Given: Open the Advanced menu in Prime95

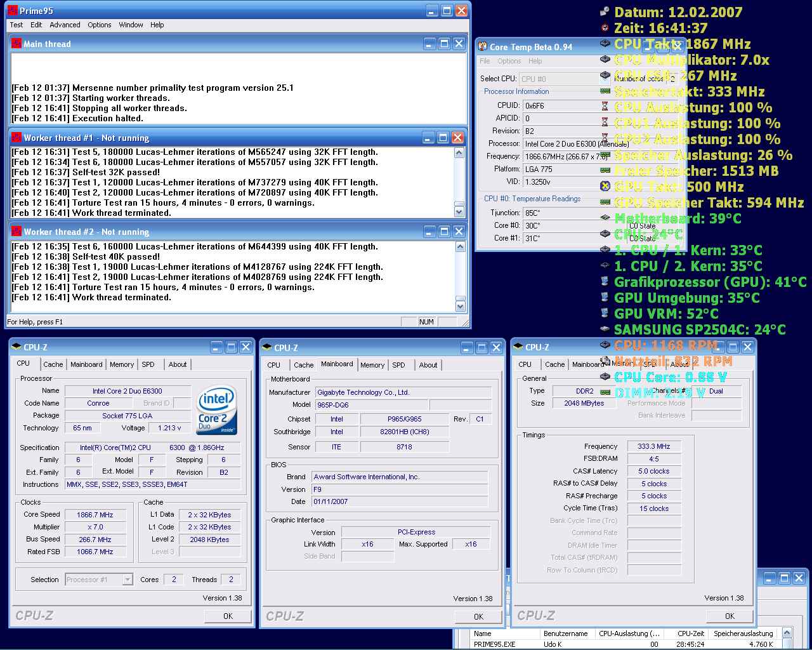Looking at the screenshot, I should [65, 25].
